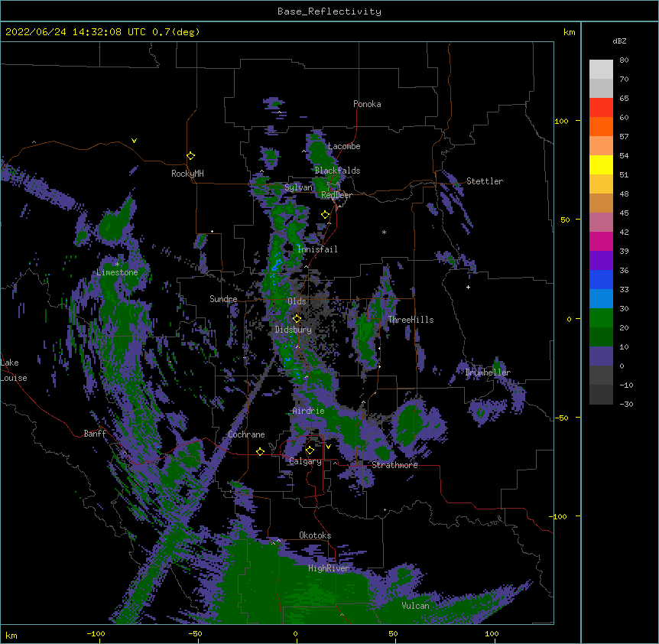Pick the red 60-65 dBZ legend swatch

601,108
